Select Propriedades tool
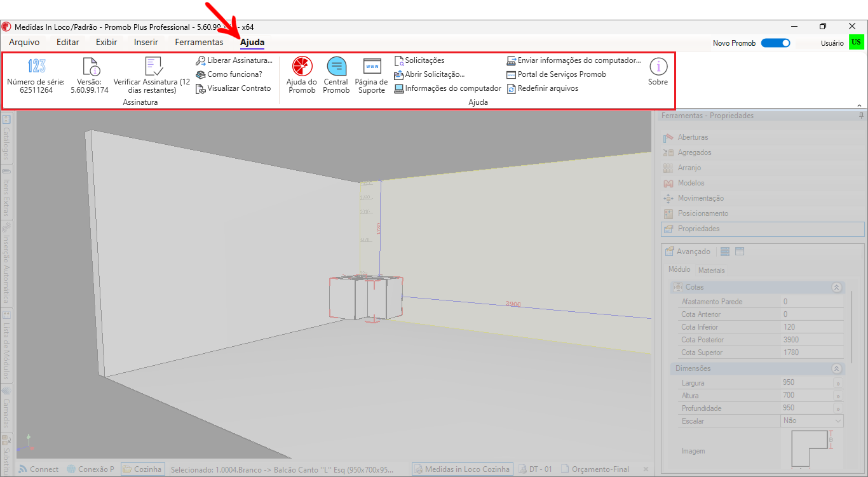The height and width of the screenshot is (477, 868). click(763, 229)
